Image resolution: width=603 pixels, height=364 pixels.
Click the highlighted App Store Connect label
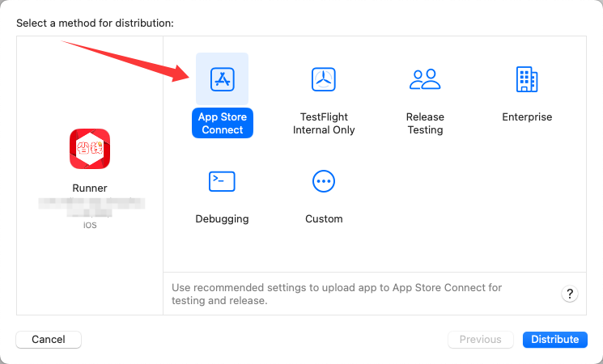click(223, 124)
